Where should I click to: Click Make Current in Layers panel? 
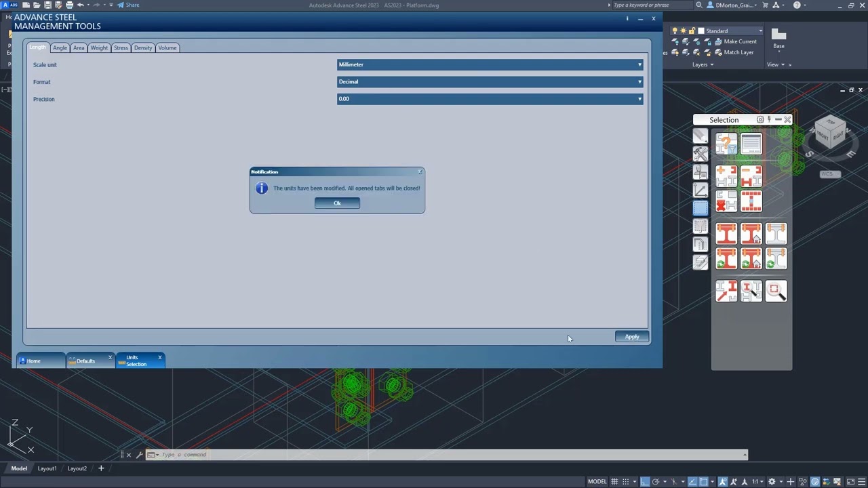click(x=734, y=41)
